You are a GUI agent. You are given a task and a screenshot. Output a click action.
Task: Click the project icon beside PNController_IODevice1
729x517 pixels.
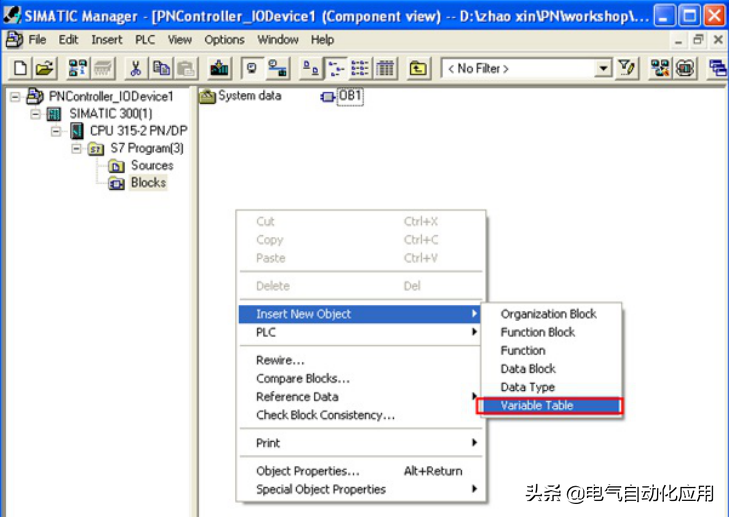35,96
